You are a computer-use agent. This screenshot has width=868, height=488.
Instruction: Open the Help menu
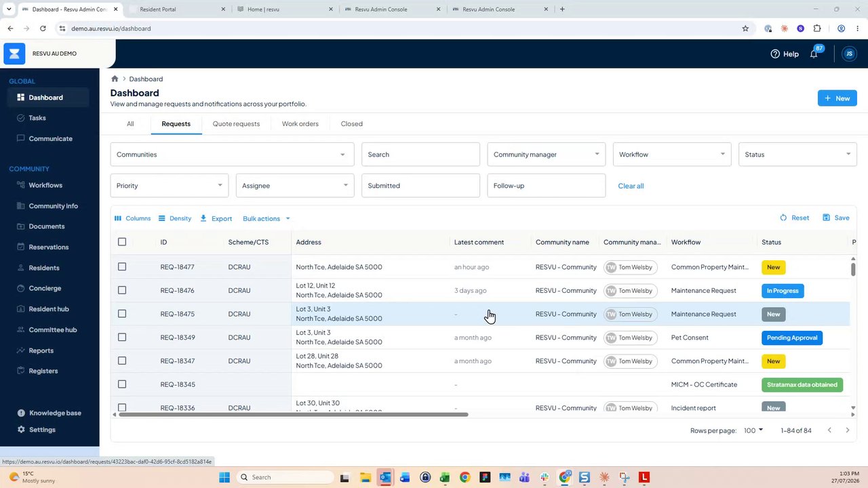[x=785, y=54]
